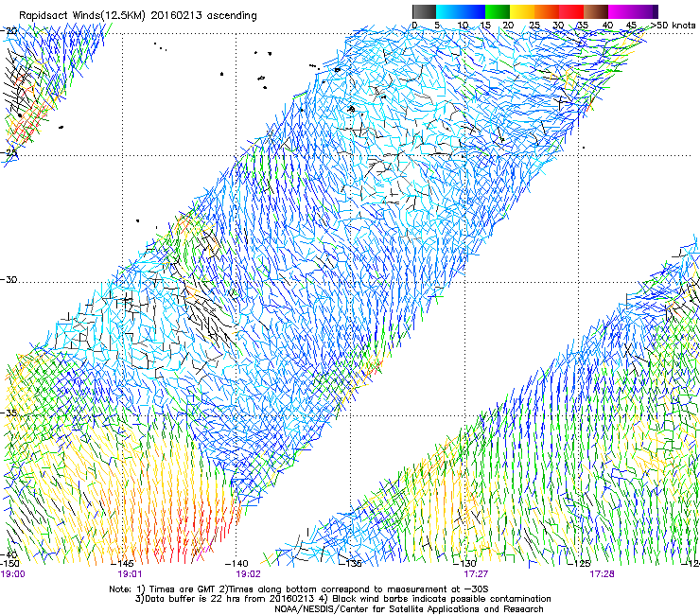The image size is (700, 615).
Task: Click the "-20" latitude label
Action: point(9,31)
